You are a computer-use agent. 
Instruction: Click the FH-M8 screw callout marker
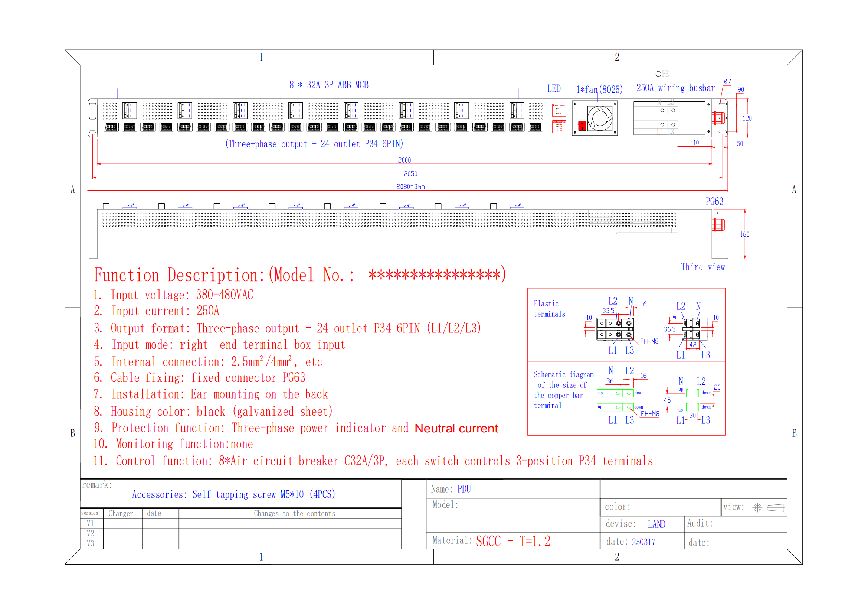649,340
